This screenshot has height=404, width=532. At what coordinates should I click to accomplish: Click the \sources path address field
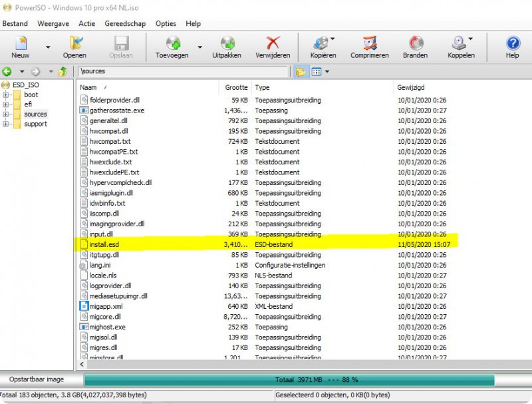point(183,71)
